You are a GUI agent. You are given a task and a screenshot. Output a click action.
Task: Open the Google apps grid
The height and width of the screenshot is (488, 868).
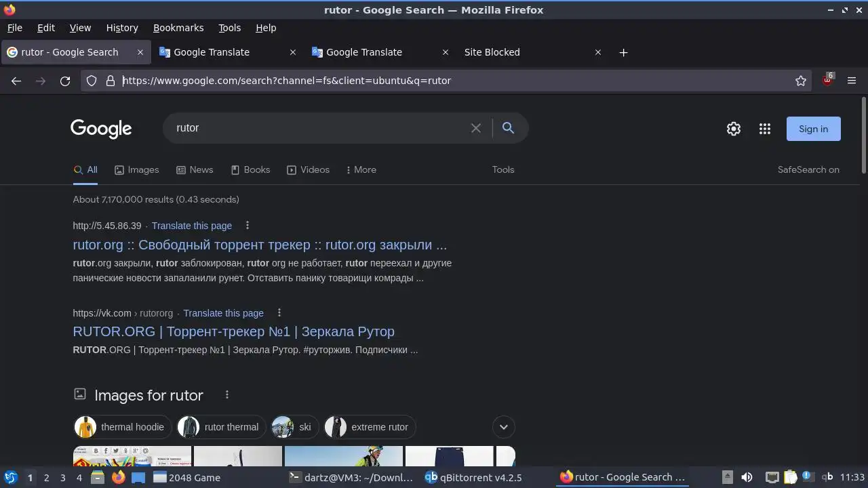pyautogui.click(x=765, y=129)
